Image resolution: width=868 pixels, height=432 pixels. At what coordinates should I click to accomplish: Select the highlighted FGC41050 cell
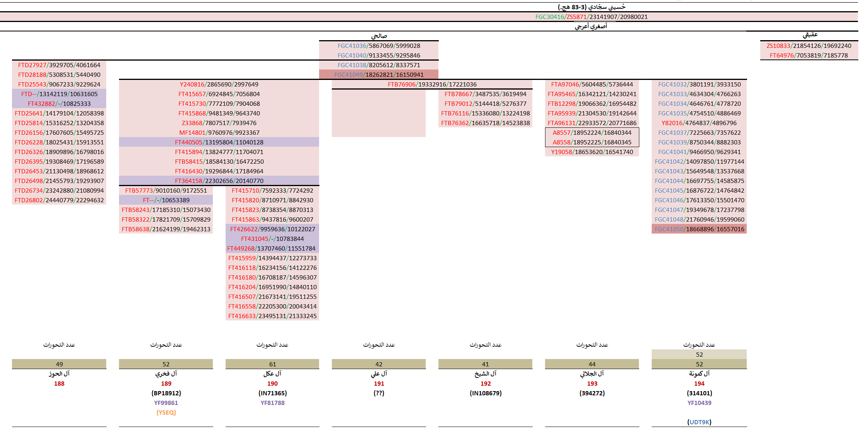699,229
